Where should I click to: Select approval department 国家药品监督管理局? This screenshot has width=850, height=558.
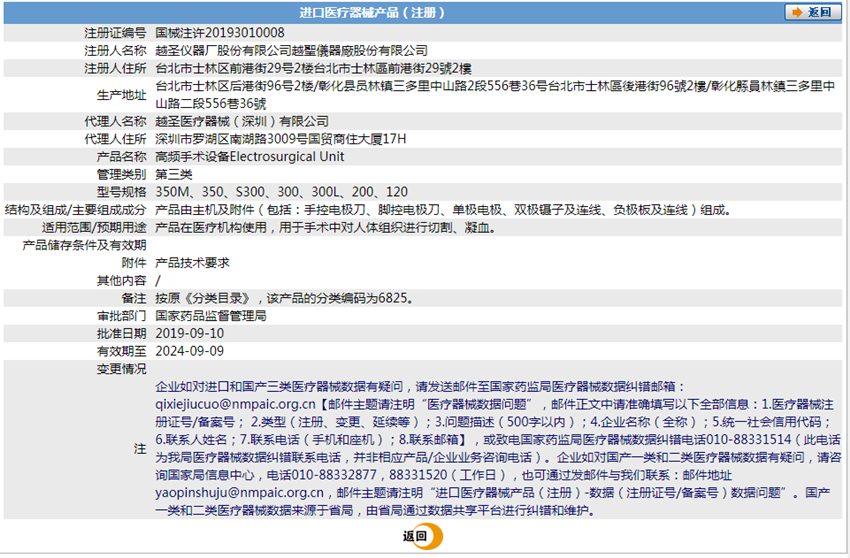[211, 316]
